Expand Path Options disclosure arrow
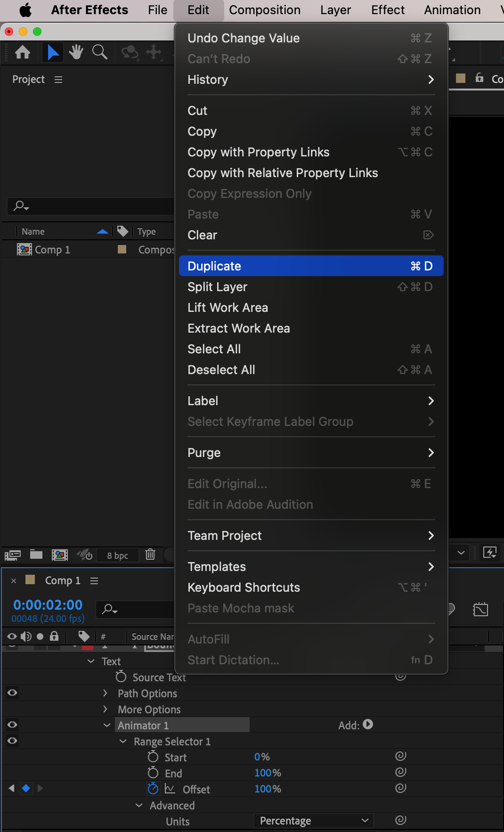Screen dimensions: 504x832 click(105, 693)
